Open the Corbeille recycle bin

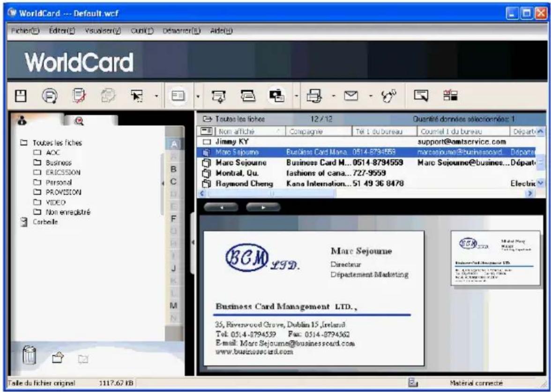[45, 222]
